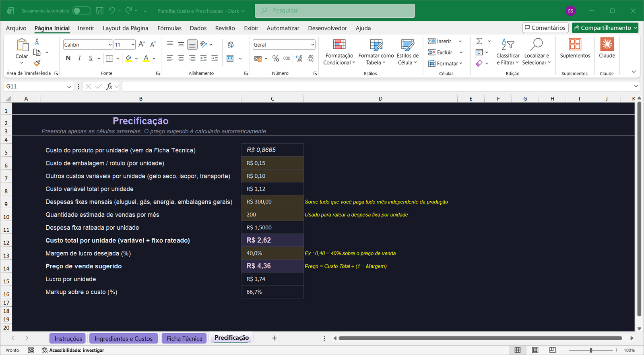
Task: Apply percent style formatting
Action: [276, 58]
